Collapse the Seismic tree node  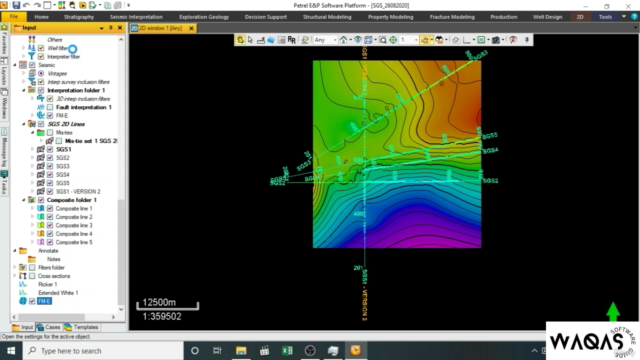pyautogui.click(x=15, y=65)
